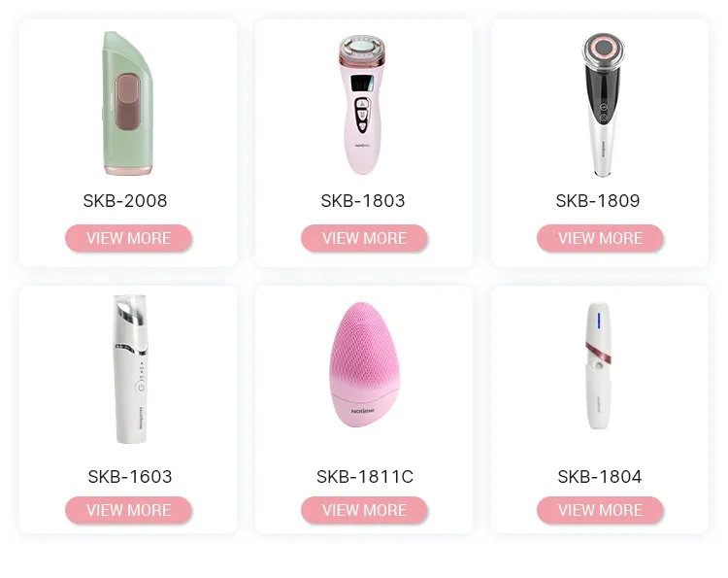This screenshot has width=728, height=578.
Task: Click the SKB-1804 product title
Action: (600, 476)
